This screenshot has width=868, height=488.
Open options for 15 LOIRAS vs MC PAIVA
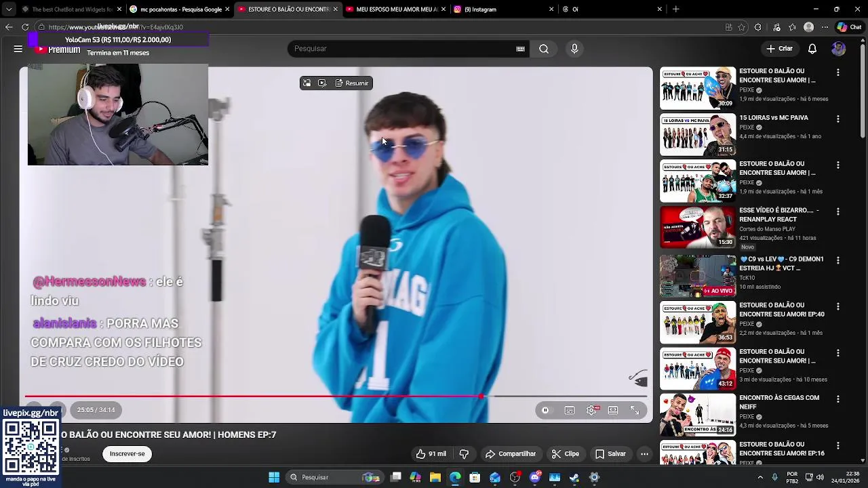838,119
